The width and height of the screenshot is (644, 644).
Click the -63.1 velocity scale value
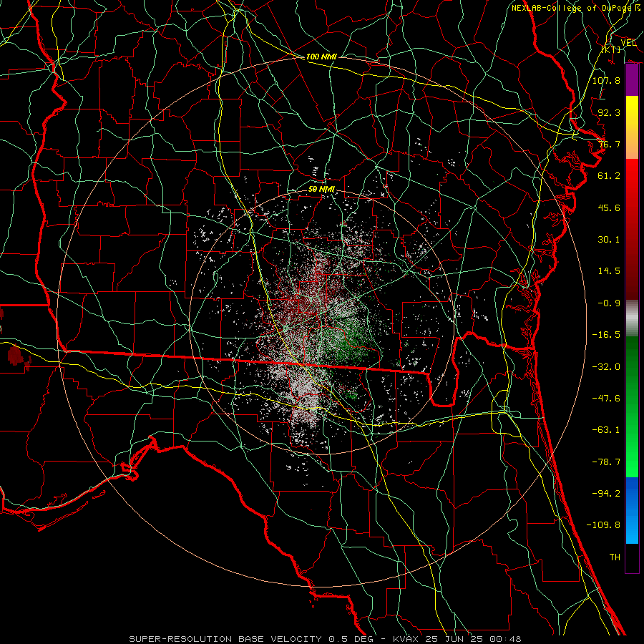click(606, 430)
